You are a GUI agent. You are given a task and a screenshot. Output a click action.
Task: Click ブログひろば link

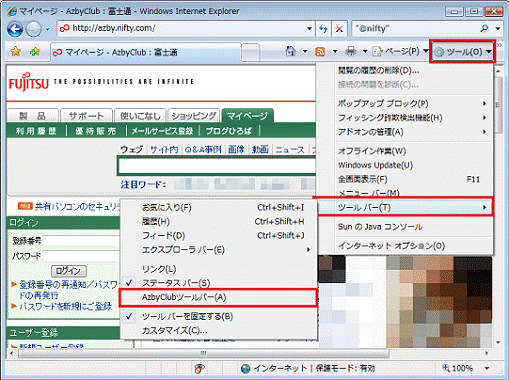point(229,131)
